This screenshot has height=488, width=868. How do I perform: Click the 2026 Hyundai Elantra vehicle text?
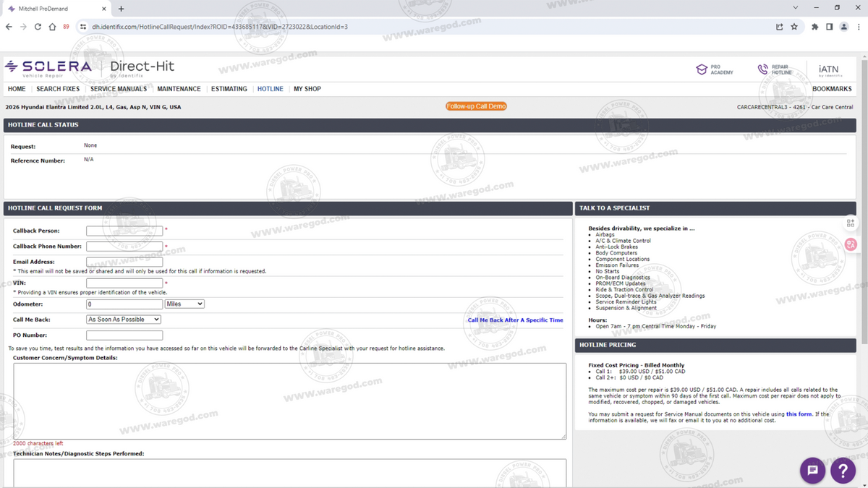point(93,107)
